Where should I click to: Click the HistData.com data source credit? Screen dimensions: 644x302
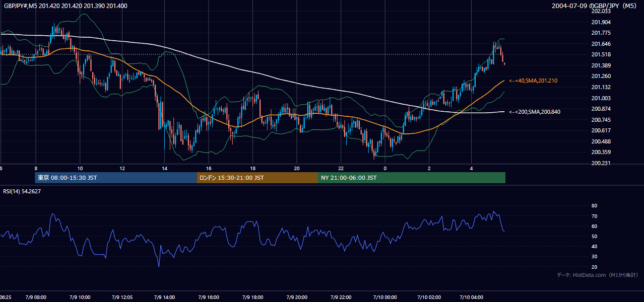click(598, 275)
